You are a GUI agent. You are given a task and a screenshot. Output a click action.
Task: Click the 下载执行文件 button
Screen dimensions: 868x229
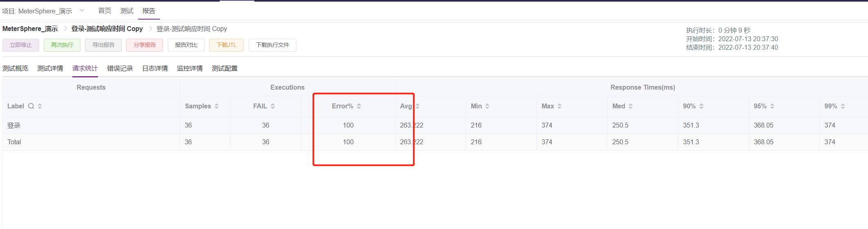(x=272, y=45)
